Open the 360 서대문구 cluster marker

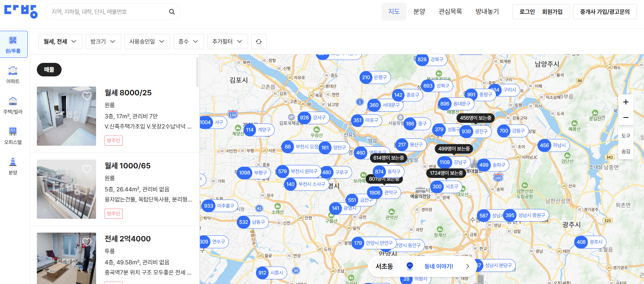pyautogui.click(x=385, y=105)
